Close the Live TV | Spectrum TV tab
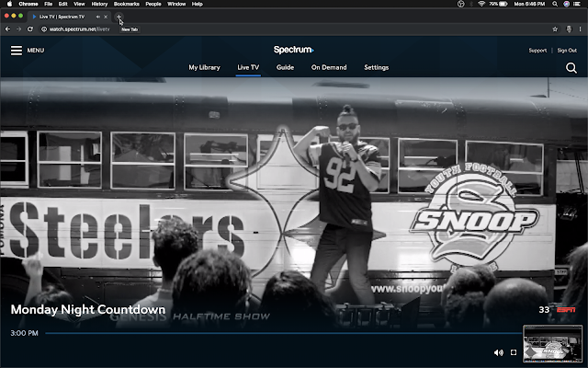The image size is (588, 368). (106, 17)
